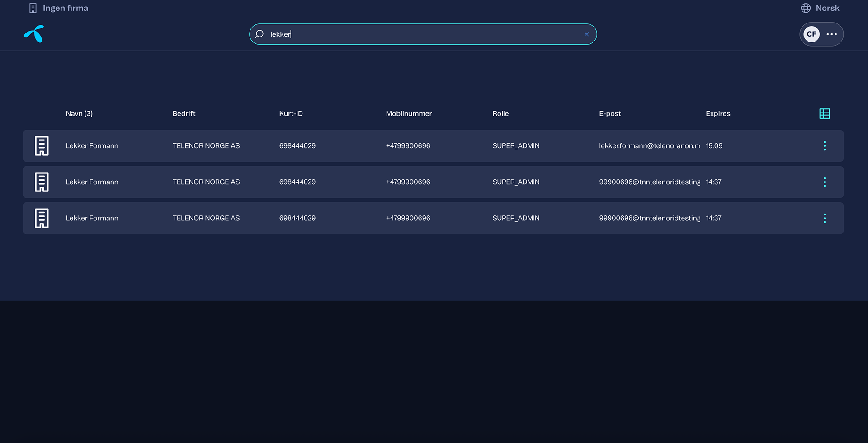Click the magnifier search icon
868x443 pixels.
click(259, 34)
